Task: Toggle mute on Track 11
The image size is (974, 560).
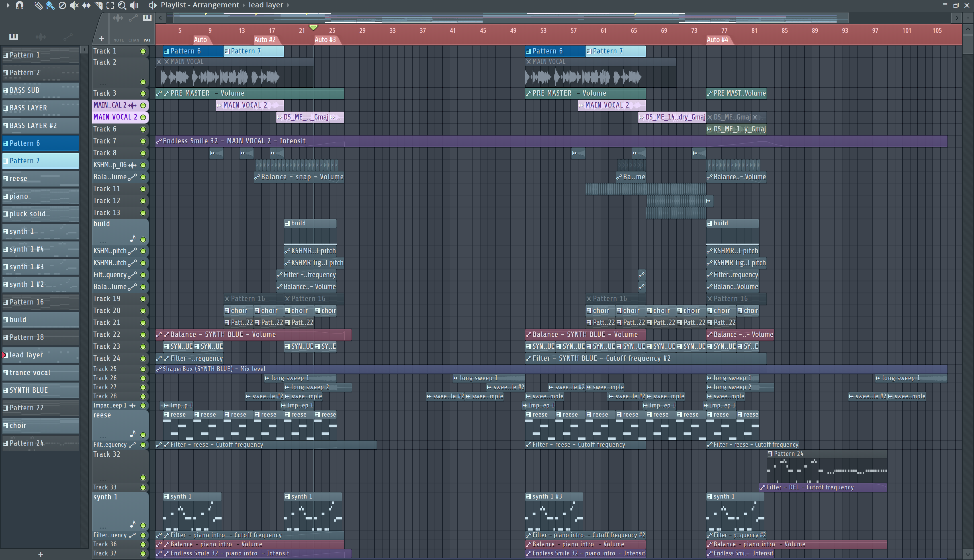Action: point(143,189)
